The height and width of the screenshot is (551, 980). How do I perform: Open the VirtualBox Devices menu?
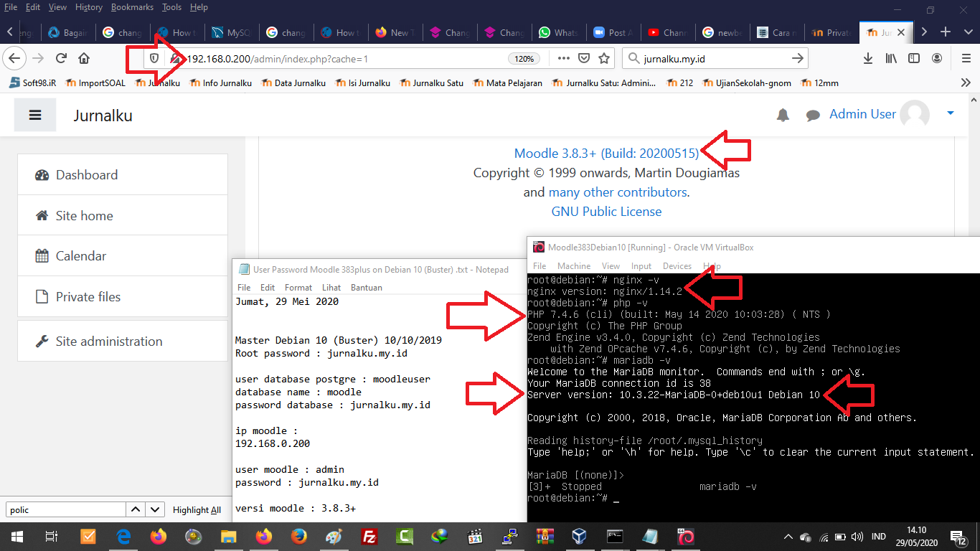(677, 266)
